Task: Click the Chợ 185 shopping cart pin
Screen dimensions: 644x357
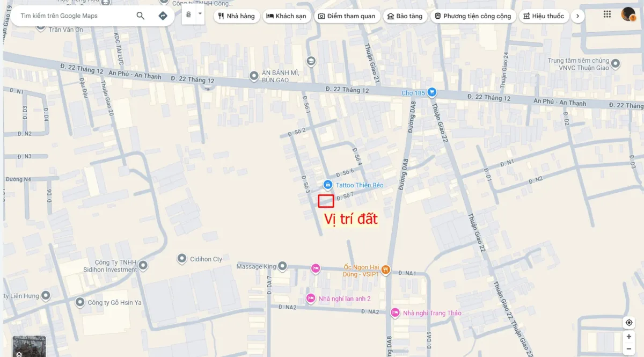Action: click(x=432, y=92)
